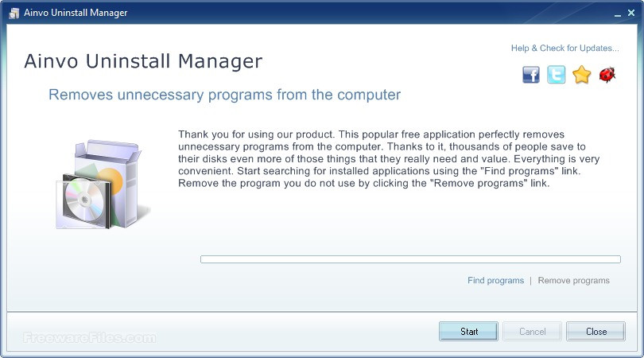Open the Facebook page icon

[531, 76]
